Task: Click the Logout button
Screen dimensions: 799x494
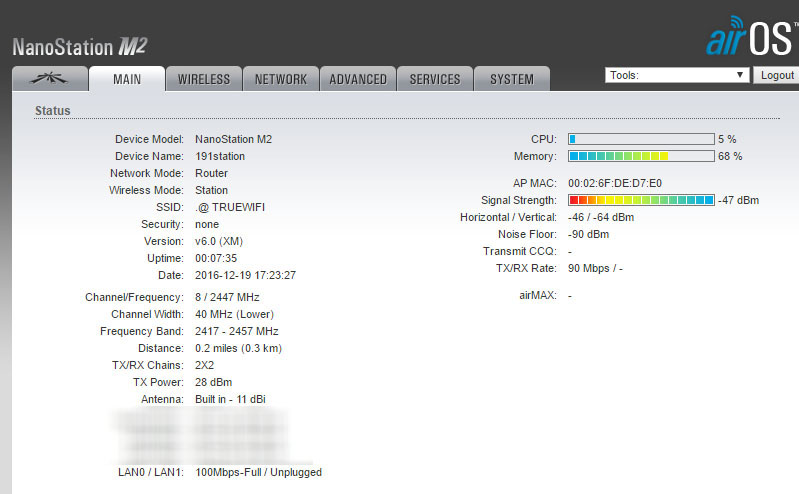Action: pyautogui.click(x=777, y=75)
